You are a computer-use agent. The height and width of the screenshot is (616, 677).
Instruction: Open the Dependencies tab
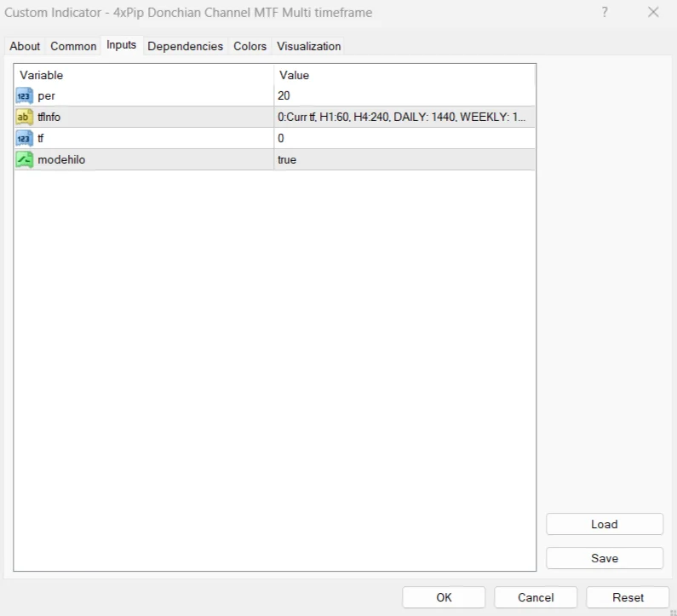[186, 46]
